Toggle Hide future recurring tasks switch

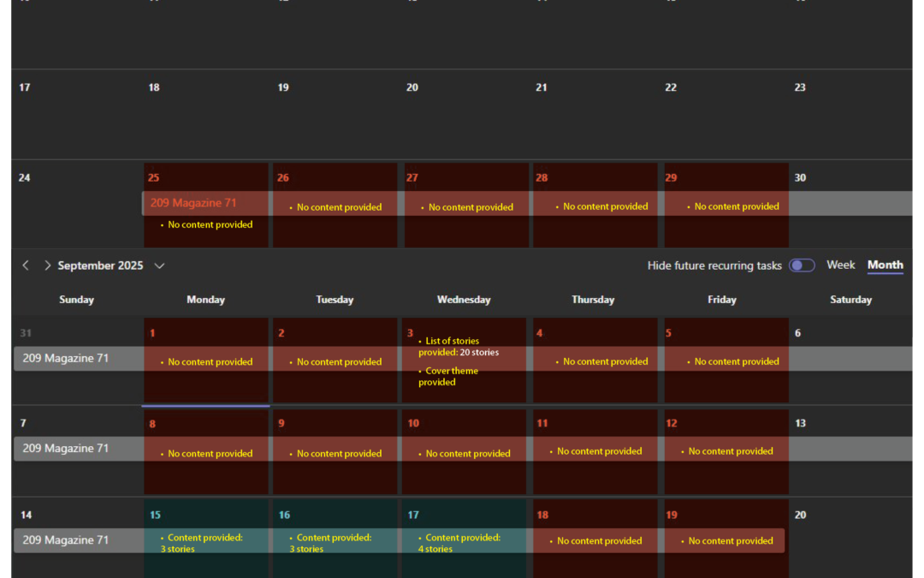tap(802, 265)
